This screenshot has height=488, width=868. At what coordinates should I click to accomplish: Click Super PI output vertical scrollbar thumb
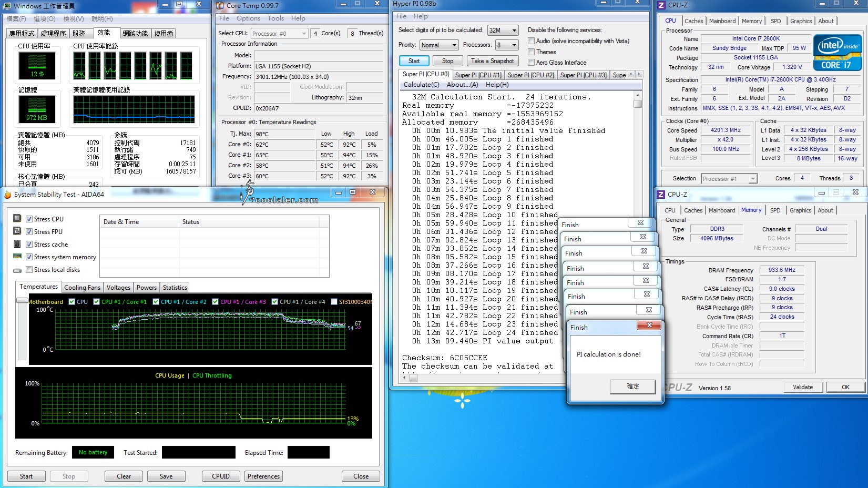(x=638, y=104)
